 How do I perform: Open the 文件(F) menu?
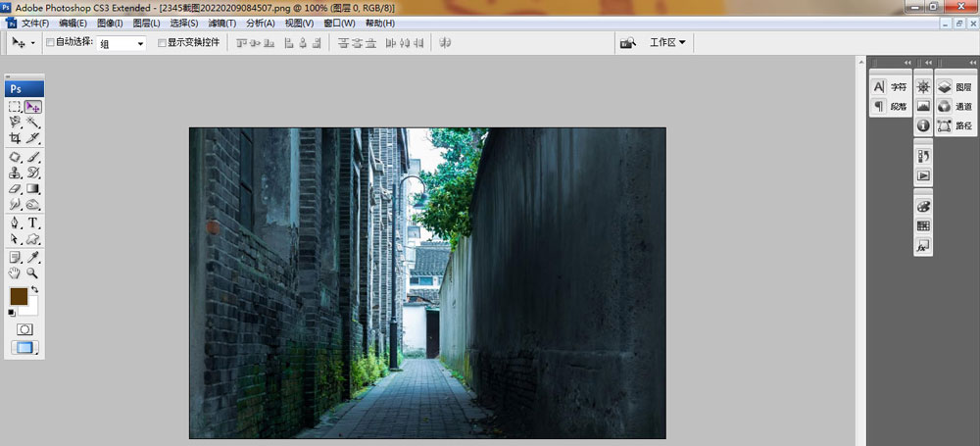[x=35, y=24]
